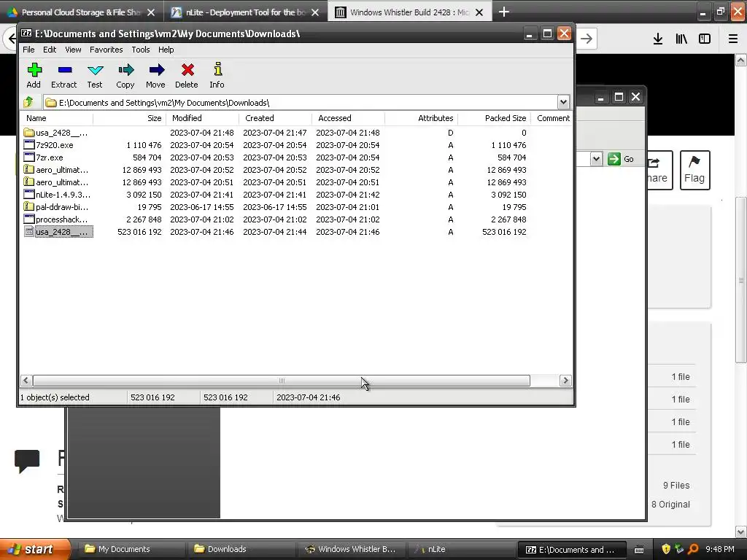Expand the 7-Zip address path dropdown
The width and height of the screenshot is (747, 560).
[x=563, y=102]
